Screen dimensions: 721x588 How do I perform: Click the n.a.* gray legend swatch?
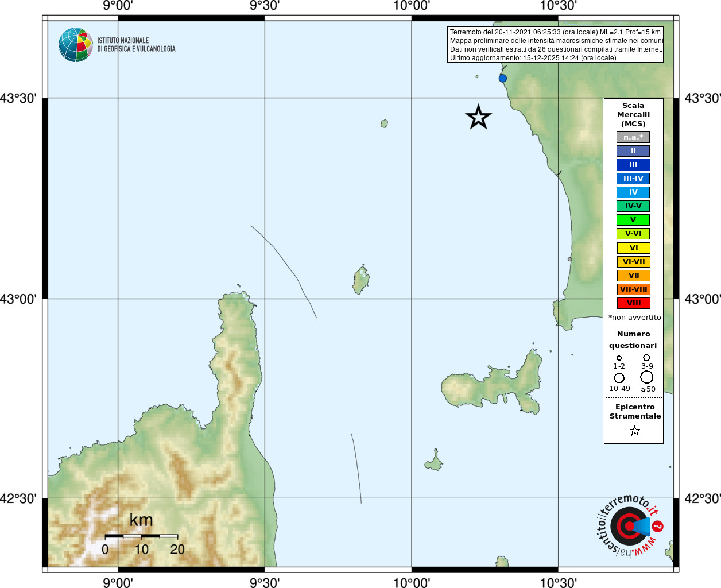pyautogui.click(x=633, y=137)
